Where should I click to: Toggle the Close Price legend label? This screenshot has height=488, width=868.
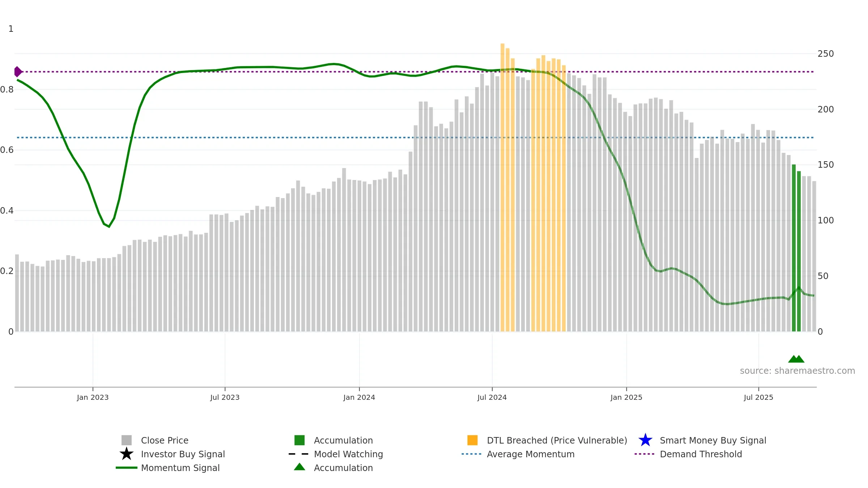(165, 440)
